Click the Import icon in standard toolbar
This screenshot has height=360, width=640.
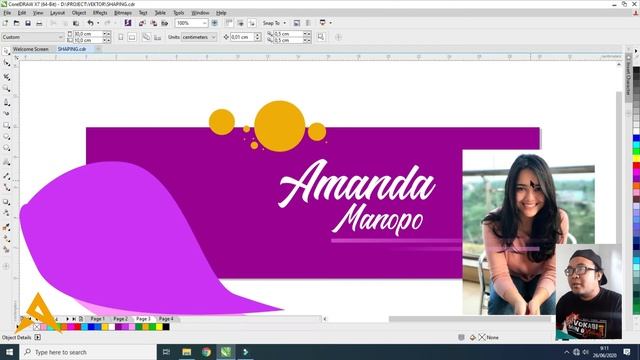point(142,23)
